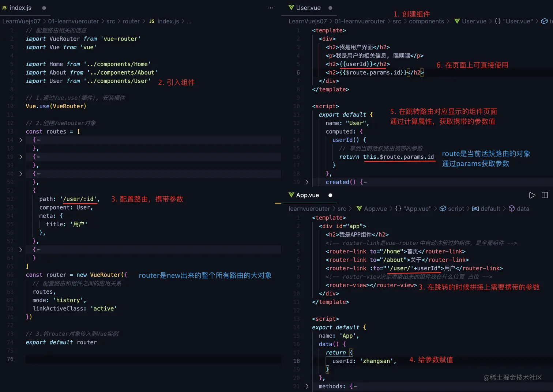553x392 pixels.
Task: Open the default symbol breadcrumb in App.vue
Action: (486, 208)
